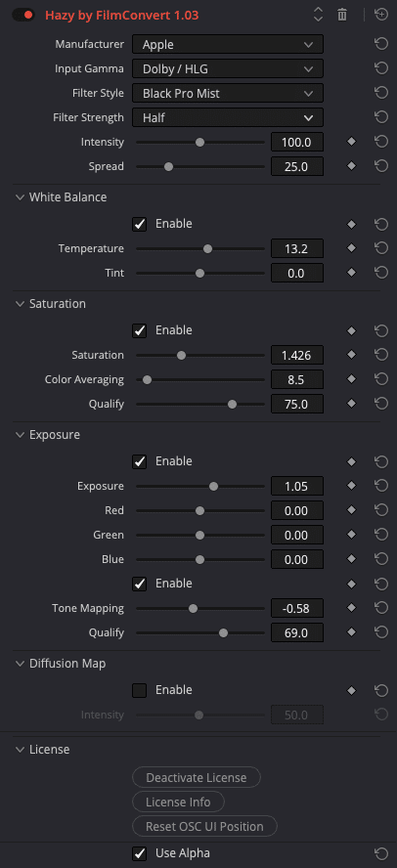Open Filter Strength dropdown set to Half
The width and height of the screenshot is (397, 868).
tap(228, 118)
